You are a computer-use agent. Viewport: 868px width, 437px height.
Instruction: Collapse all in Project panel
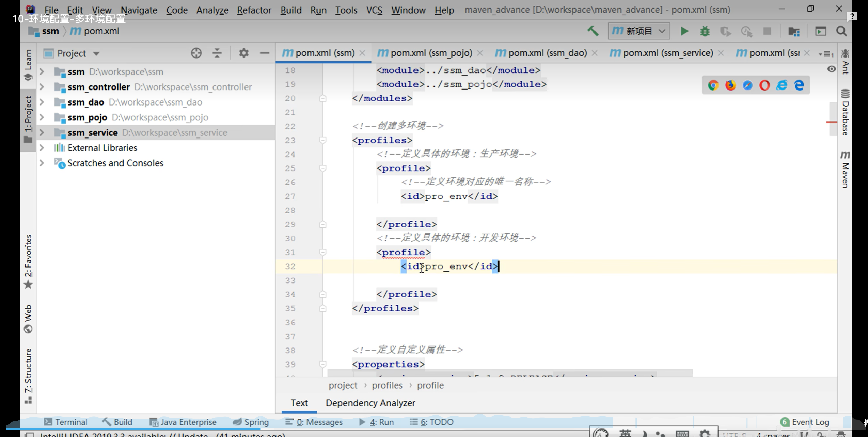point(217,53)
